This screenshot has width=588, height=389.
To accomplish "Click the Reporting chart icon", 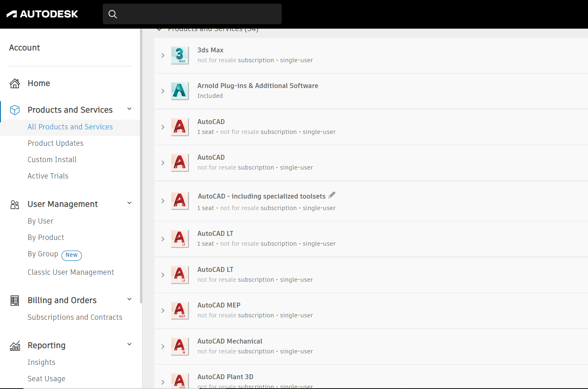I will 15,346.
